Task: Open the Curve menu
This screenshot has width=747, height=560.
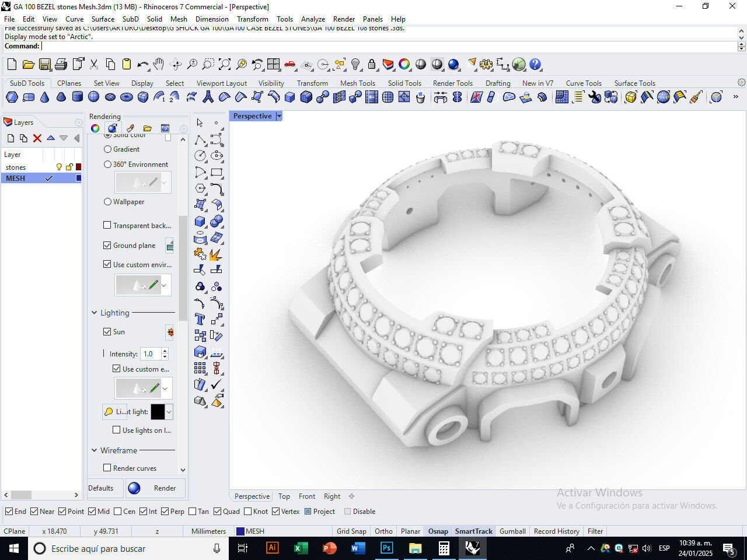Action: coord(74,19)
